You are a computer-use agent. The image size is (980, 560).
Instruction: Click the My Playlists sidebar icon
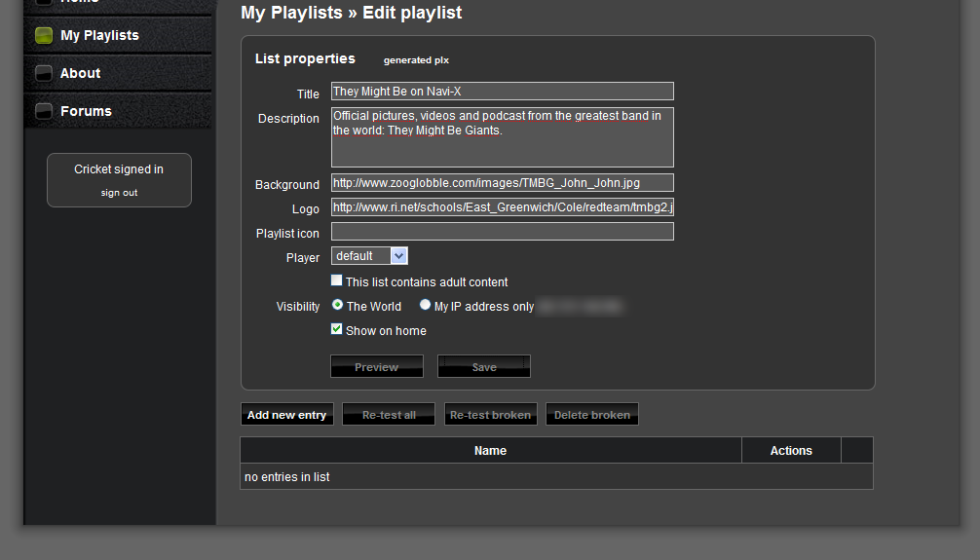tap(44, 36)
